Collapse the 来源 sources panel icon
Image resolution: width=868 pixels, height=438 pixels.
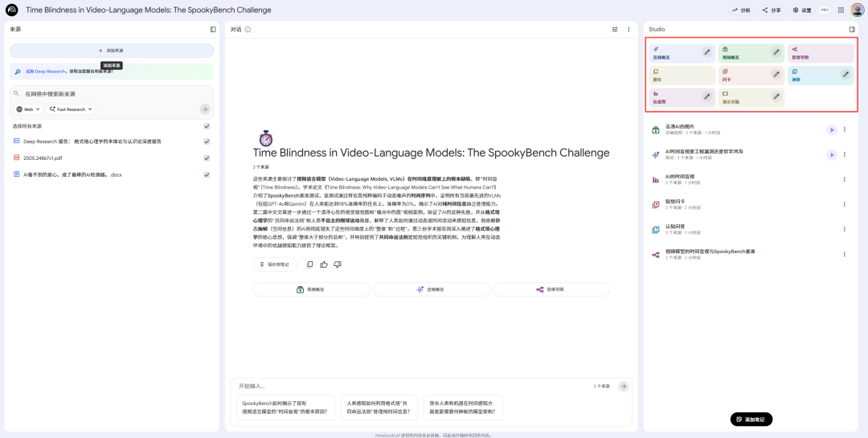tap(213, 30)
